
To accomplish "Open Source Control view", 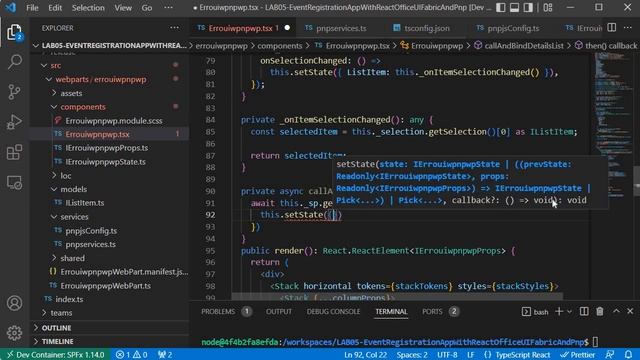I will click(x=14, y=92).
